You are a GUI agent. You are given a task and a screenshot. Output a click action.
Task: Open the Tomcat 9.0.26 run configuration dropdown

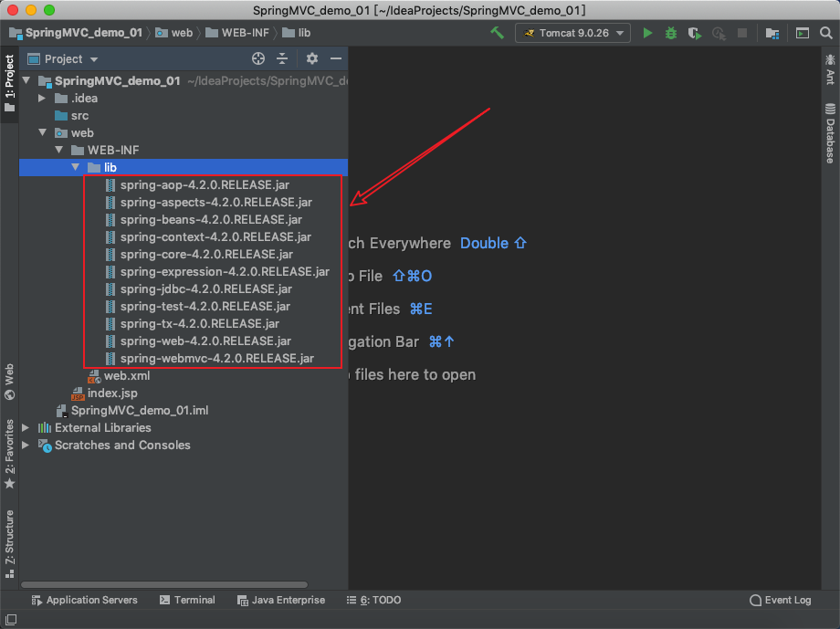tap(572, 33)
